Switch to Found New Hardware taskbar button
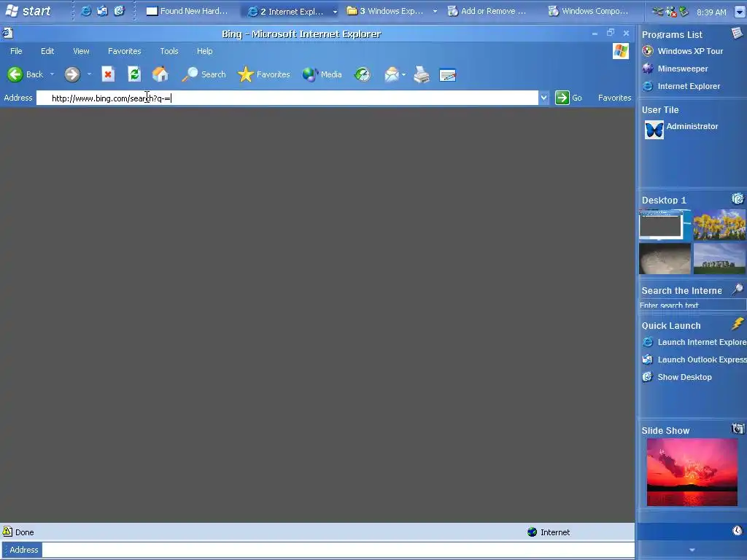The image size is (747, 560). tap(187, 11)
